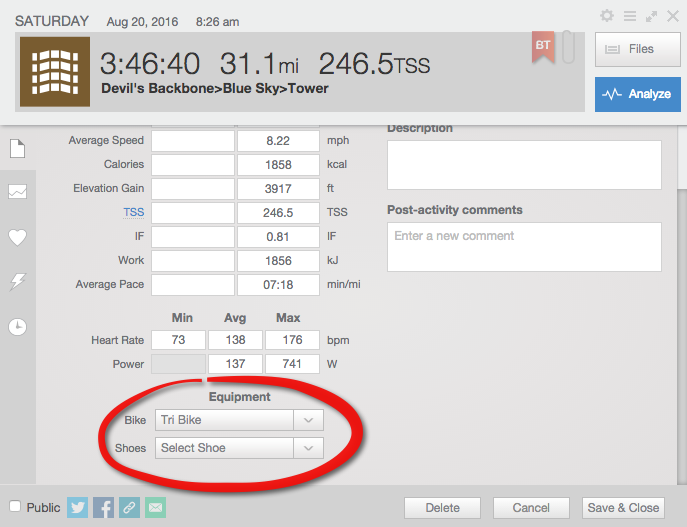Click the start time 8:26 am
This screenshot has height=527, width=687.
[x=217, y=22]
